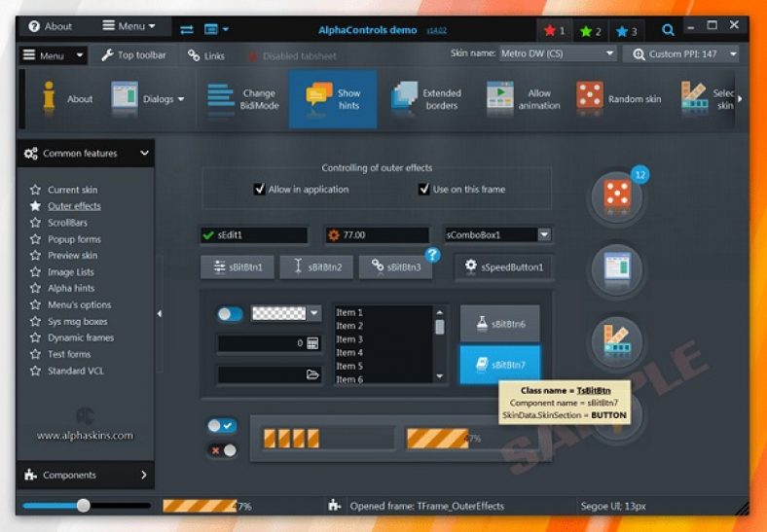Select green star preset 2
This screenshot has height=532, width=767.
(x=591, y=32)
